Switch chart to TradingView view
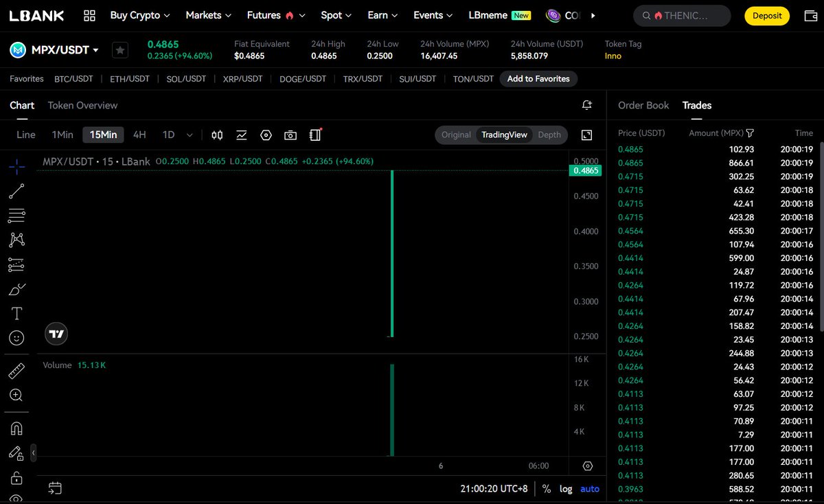The height and width of the screenshot is (504, 824). click(x=505, y=135)
